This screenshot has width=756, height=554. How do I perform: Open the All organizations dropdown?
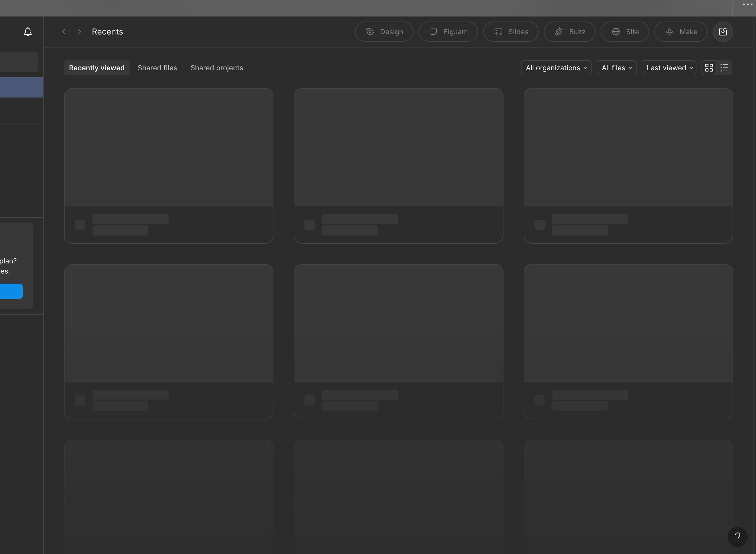click(x=556, y=68)
